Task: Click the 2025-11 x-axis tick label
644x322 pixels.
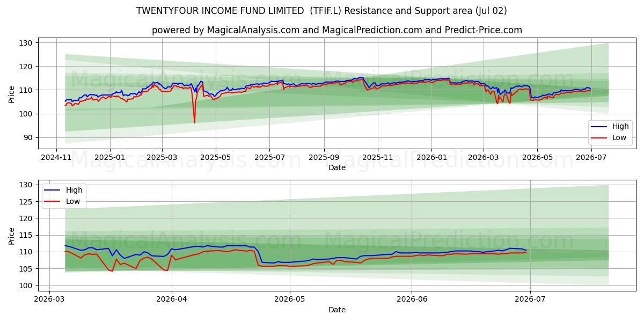Action: (377, 158)
